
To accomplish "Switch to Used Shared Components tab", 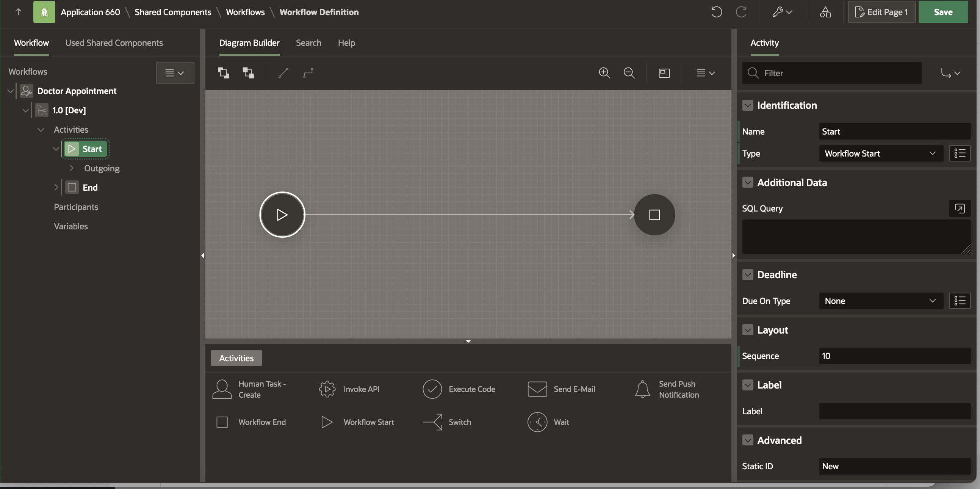I will click(x=114, y=43).
